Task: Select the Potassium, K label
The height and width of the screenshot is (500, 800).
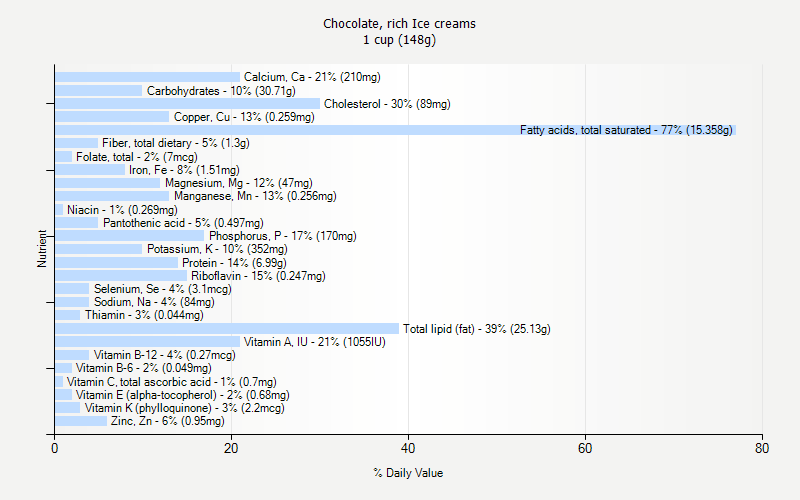Action: click(217, 249)
